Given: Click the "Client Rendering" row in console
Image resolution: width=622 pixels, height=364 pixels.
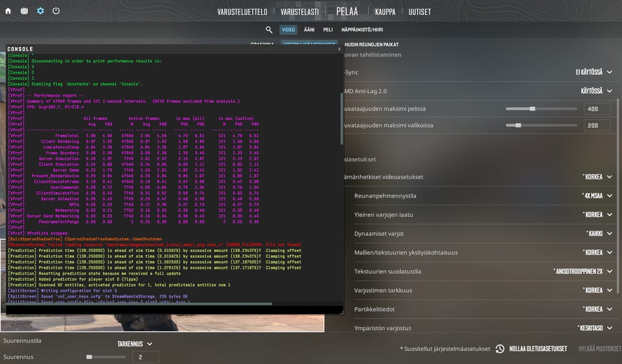Looking at the screenshot, I should coord(133,141).
